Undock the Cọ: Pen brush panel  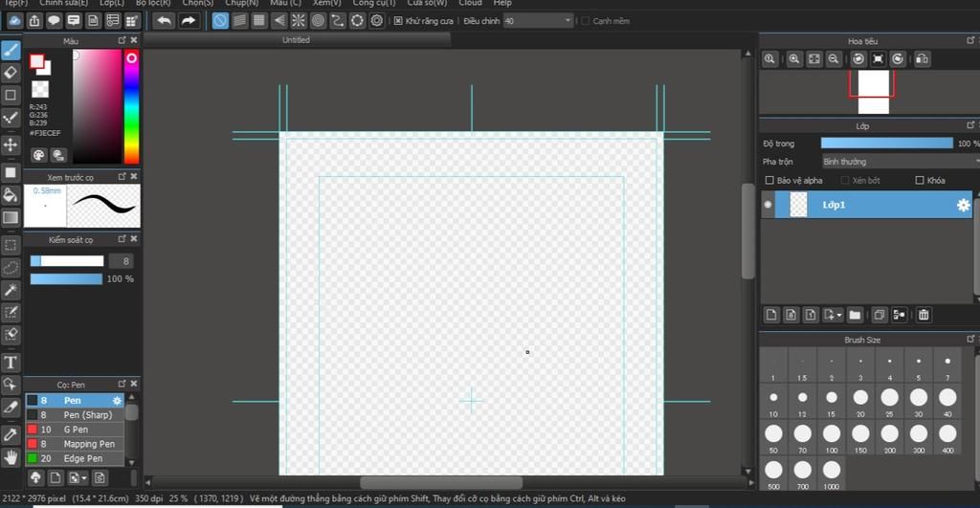pos(122,384)
